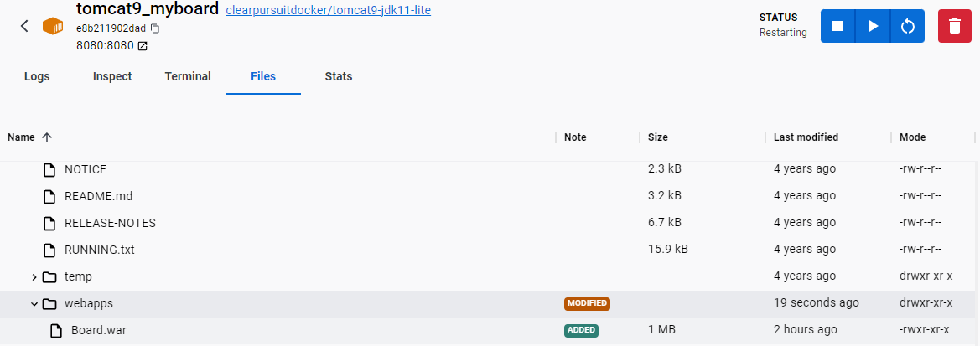Click the Board.war file icon
The width and height of the screenshot is (980, 346).
(x=56, y=330)
